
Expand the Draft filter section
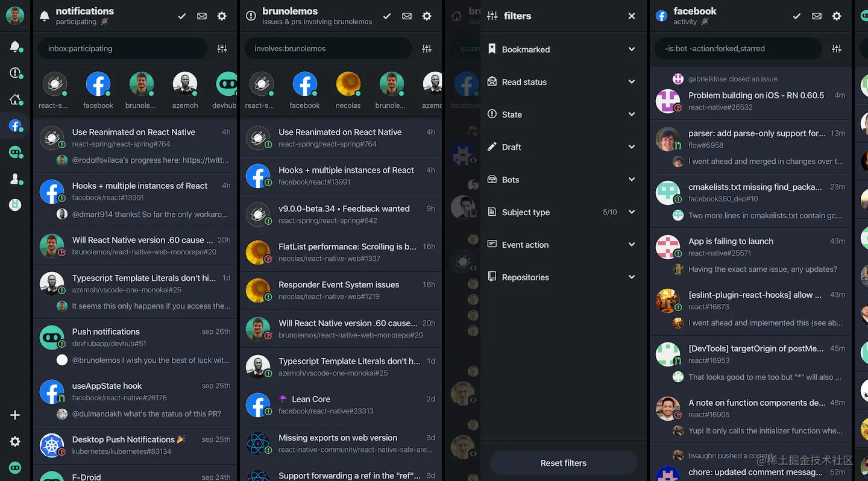(563, 147)
